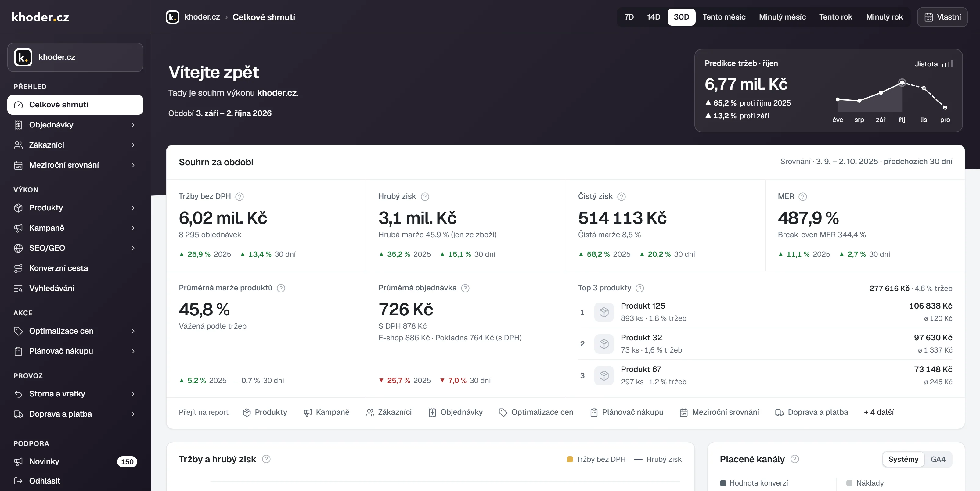Expand Meziroční srovnání in sidebar
This screenshot has height=491, width=980.
coord(75,165)
